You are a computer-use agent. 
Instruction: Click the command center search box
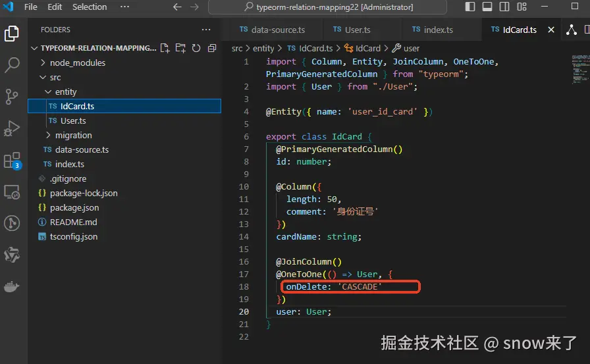[x=328, y=7]
